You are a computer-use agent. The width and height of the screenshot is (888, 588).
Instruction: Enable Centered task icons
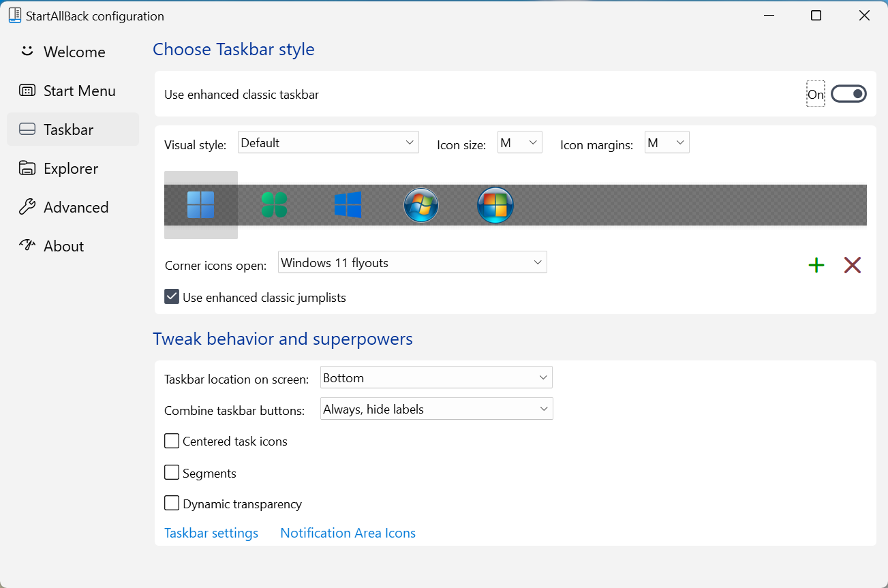172,441
